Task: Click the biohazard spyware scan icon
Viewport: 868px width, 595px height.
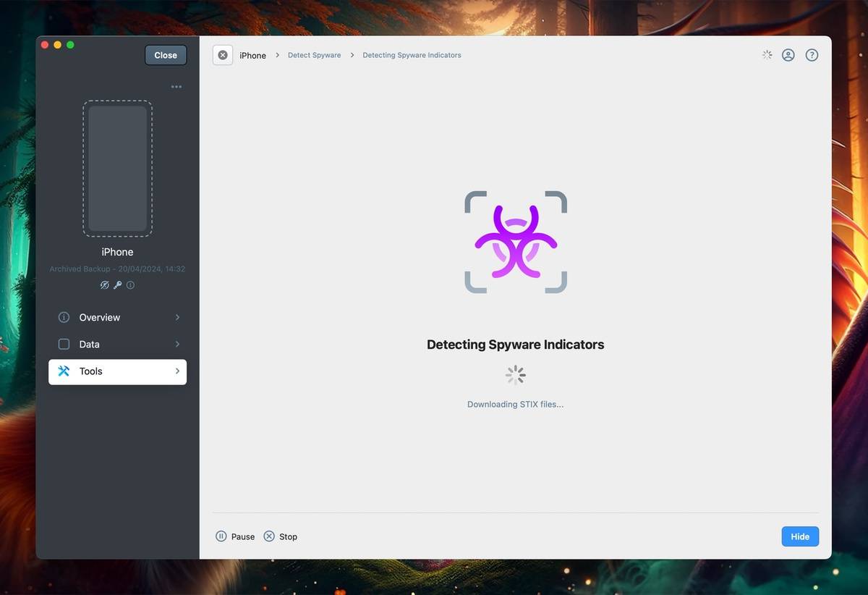Action: [x=516, y=242]
